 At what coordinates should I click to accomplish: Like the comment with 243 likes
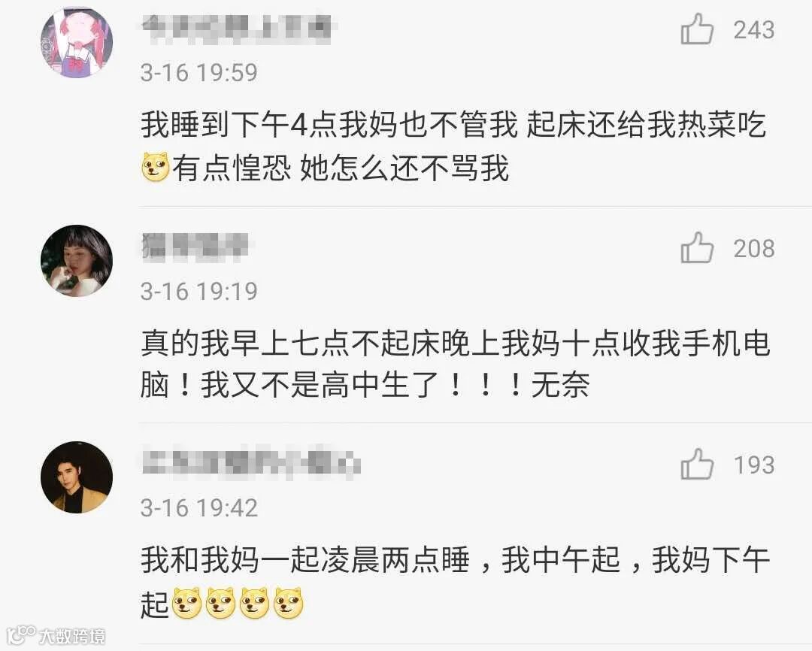[697, 29]
